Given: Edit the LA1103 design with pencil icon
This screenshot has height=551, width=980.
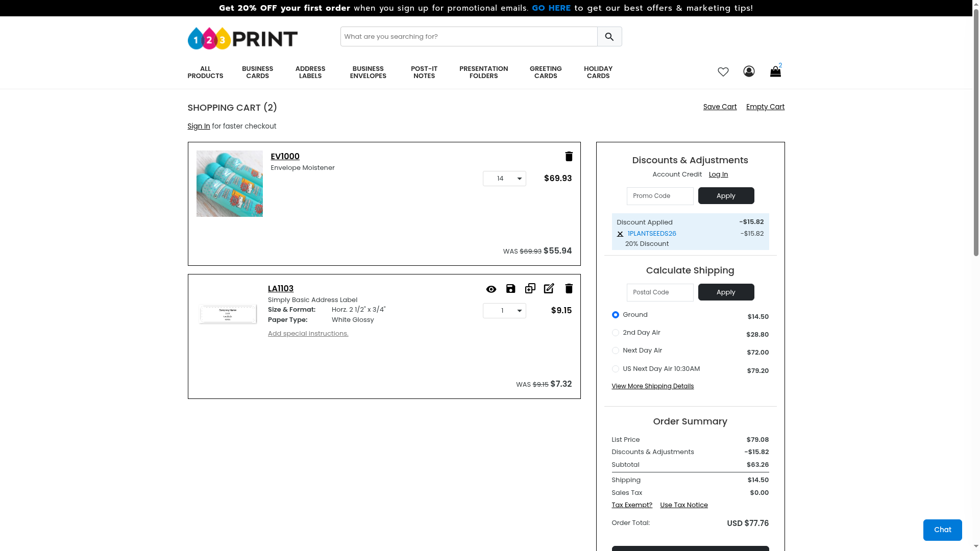Looking at the screenshot, I should pos(549,289).
